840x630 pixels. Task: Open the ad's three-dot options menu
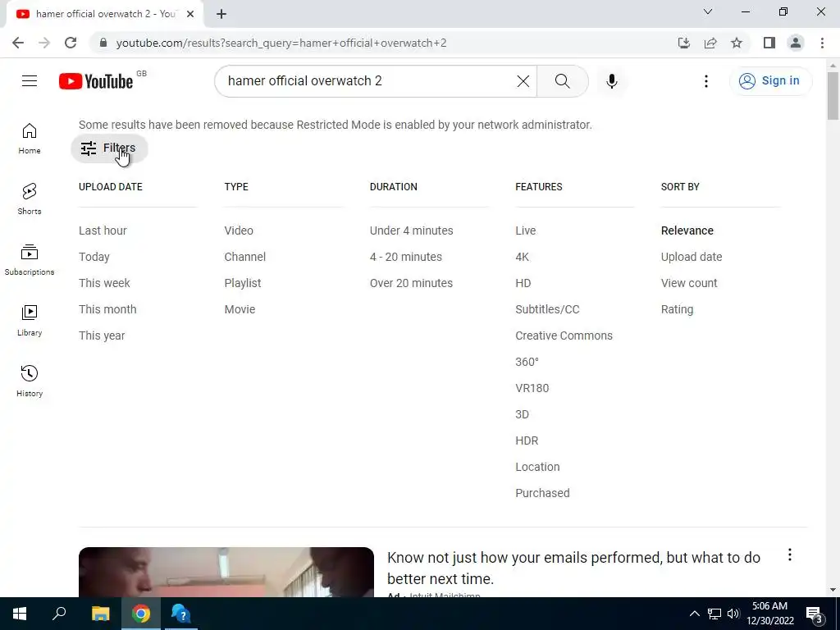tap(789, 555)
